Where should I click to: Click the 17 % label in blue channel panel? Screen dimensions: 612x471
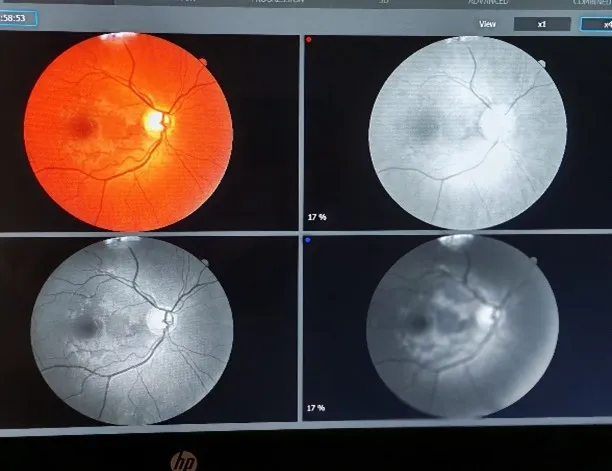pyautogui.click(x=316, y=408)
